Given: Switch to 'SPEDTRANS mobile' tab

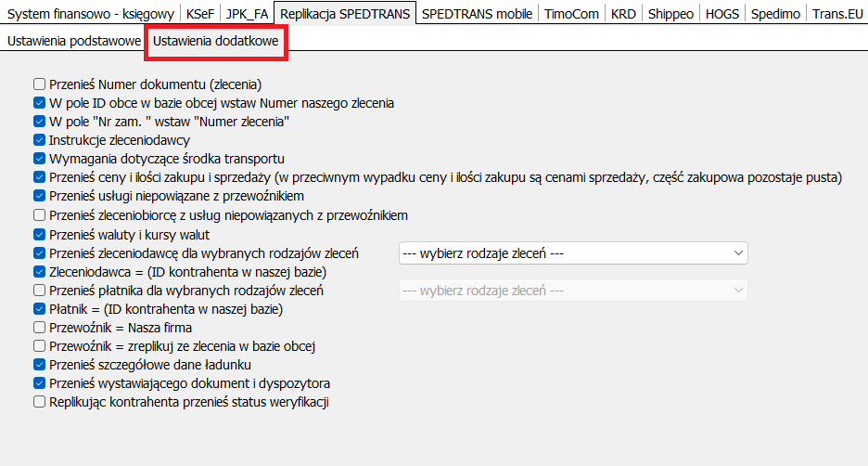Looking at the screenshot, I should [477, 14].
